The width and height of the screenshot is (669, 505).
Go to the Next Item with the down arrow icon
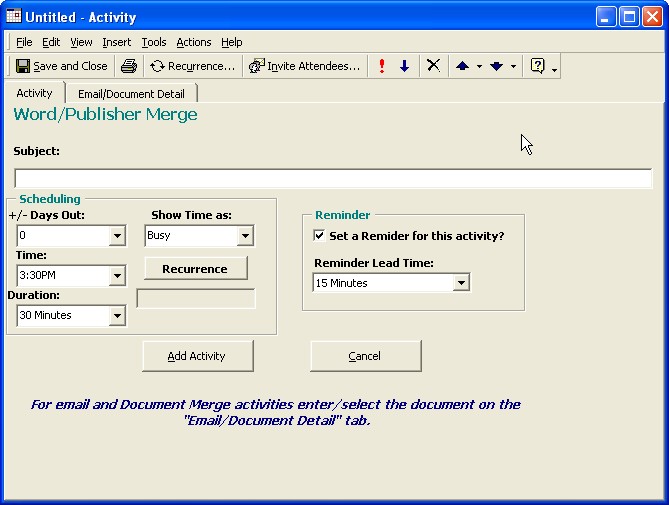click(497, 66)
